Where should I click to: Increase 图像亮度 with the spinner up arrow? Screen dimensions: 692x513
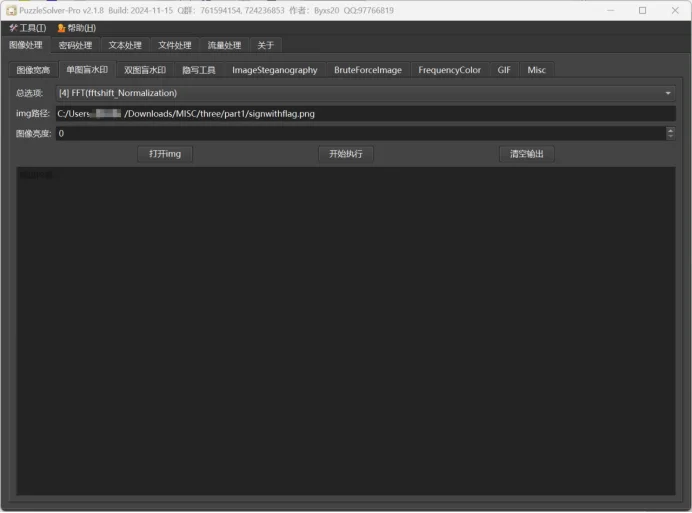pos(670,130)
